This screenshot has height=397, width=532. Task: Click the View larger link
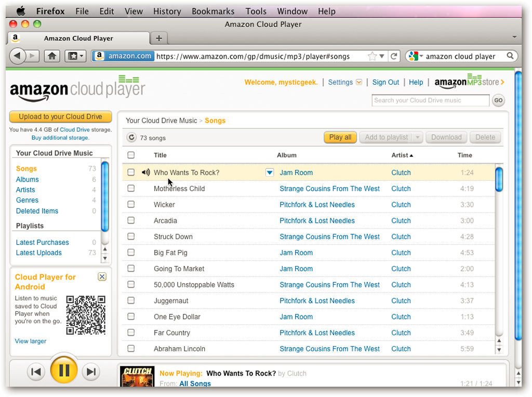click(x=31, y=341)
